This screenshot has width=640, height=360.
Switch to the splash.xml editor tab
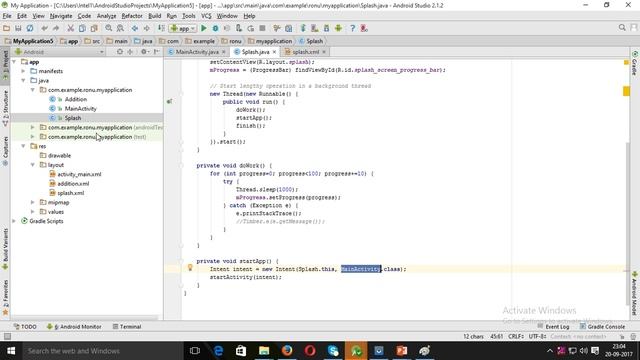pos(305,52)
